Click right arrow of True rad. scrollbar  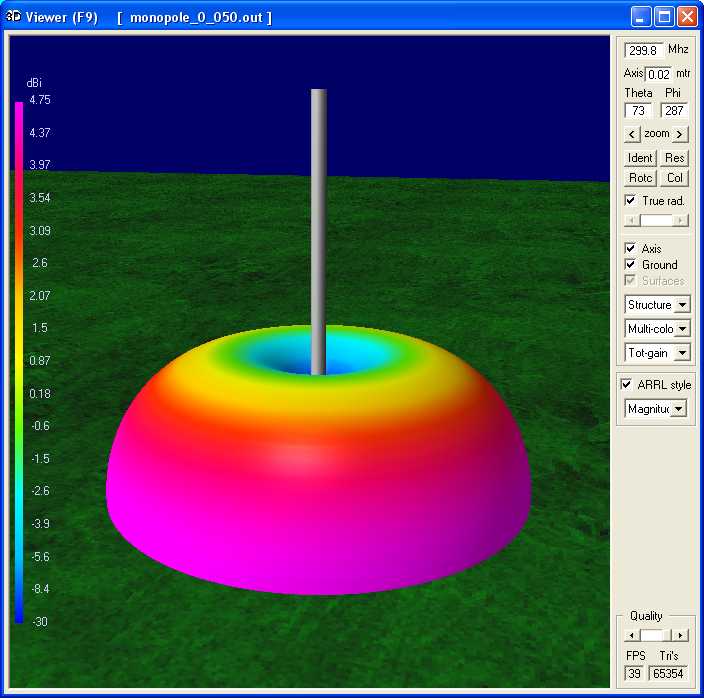click(x=681, y=219)
